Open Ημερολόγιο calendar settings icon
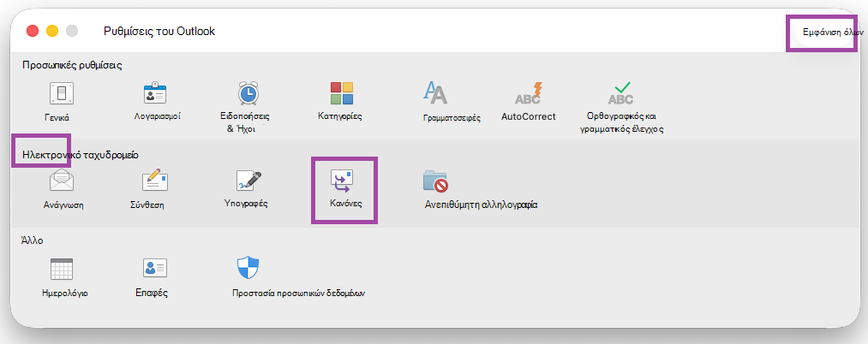Viewport: 868px width, 344px height. pyautogui.click(x=62, y=269)
